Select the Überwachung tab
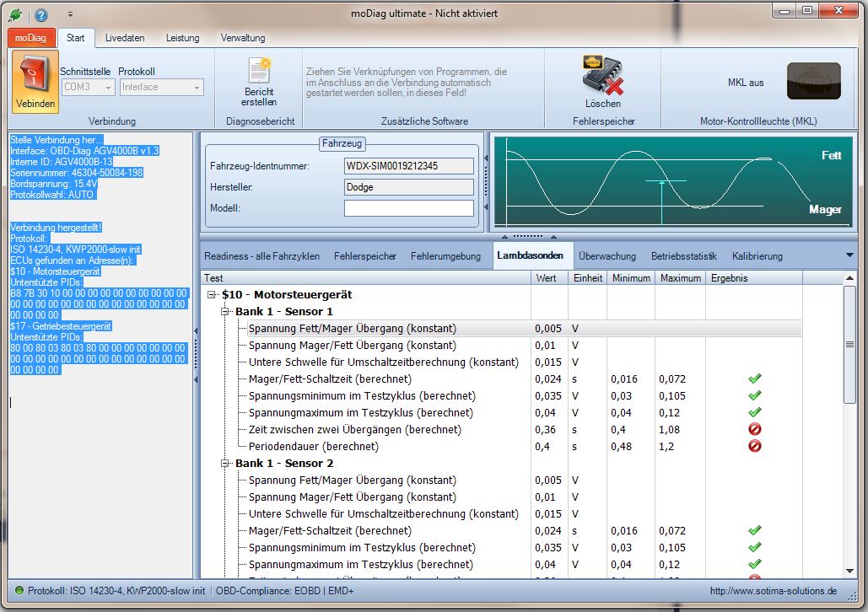The height and width of the screenshot is (612, 868). coord(607,256)
